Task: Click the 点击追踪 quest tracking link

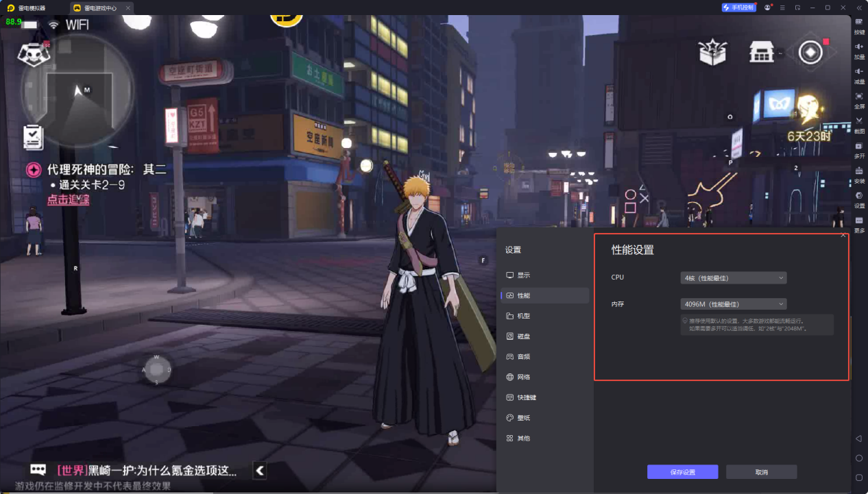Action: click(x=68, y=199)
